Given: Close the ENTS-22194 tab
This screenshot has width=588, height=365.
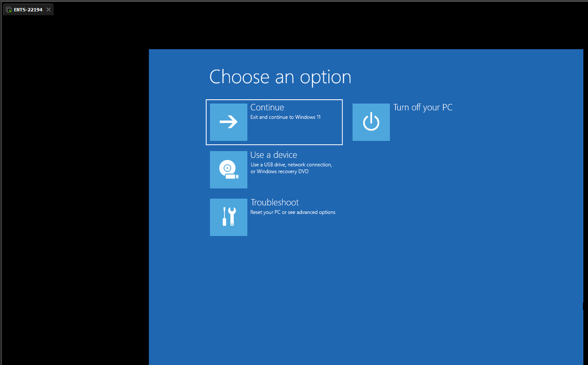Looking at the screenshot, I should 49,9.
